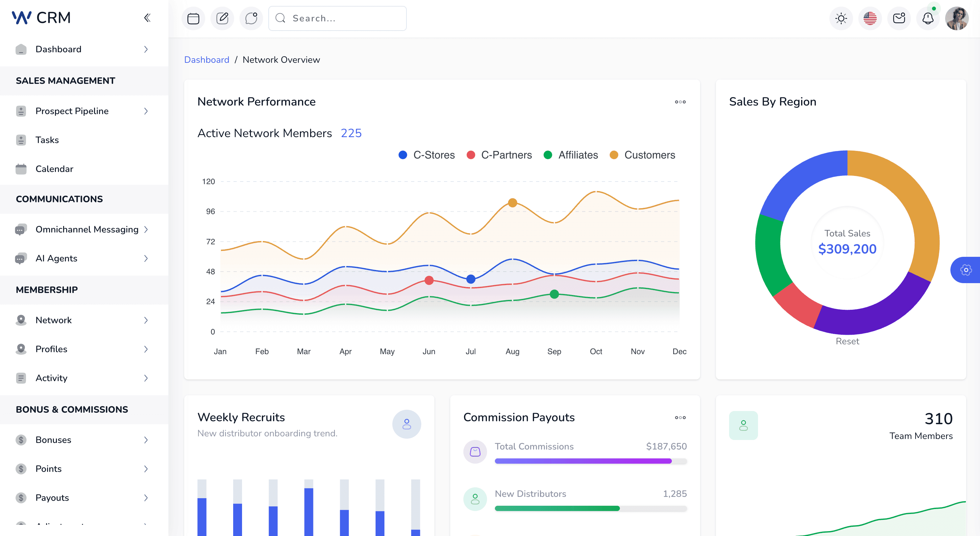Toggle the Customers series in the chart legend
Viewport: 980px width, 536px height.
pyautogui.click(x=643, y=155)
